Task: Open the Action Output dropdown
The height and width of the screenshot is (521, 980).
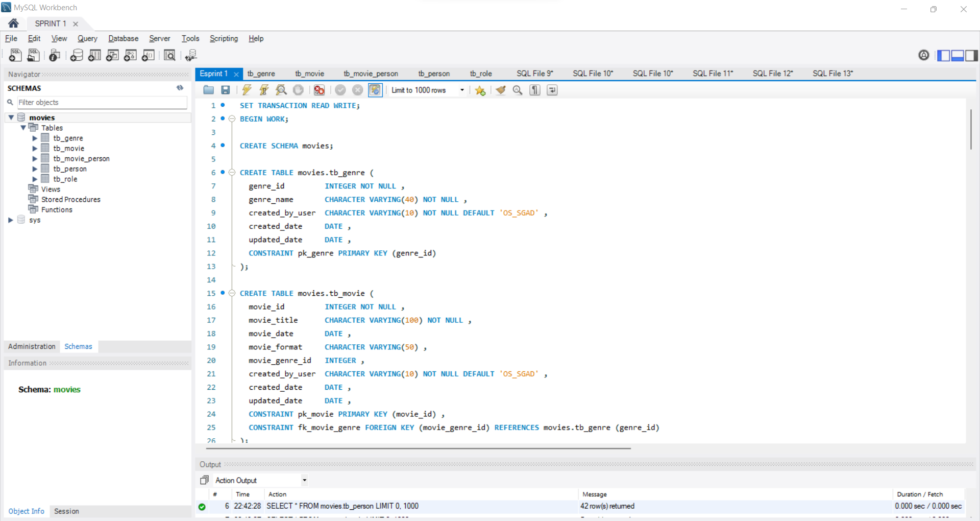Action: pos(304,480)
